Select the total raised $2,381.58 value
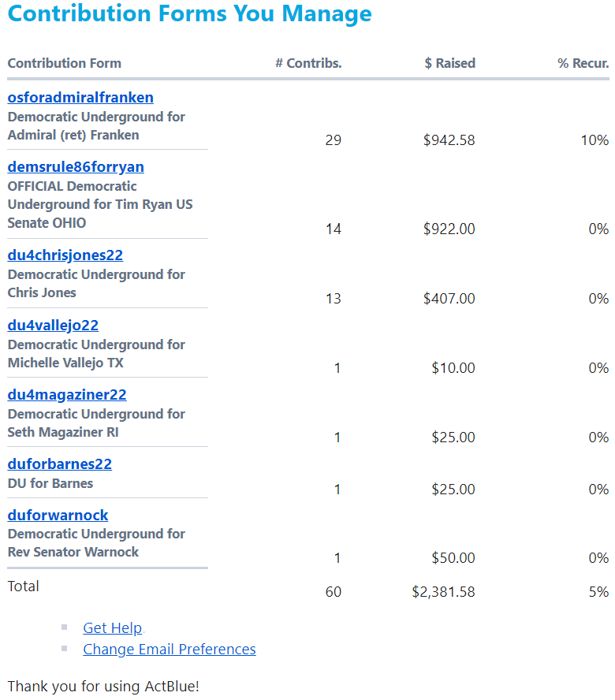Viewport: 615px width, 700px height. point(443,592)
